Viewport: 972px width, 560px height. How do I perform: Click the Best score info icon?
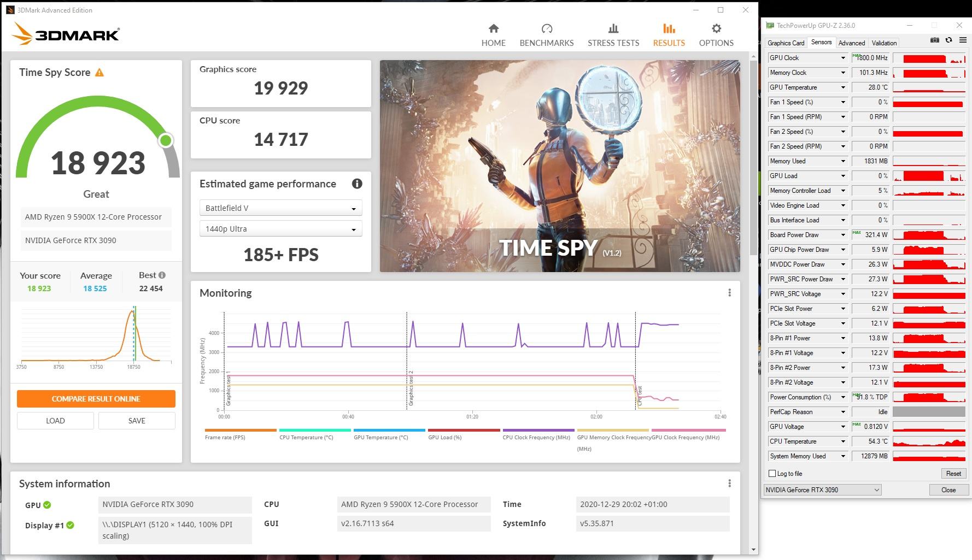click(x=162, y=275)
